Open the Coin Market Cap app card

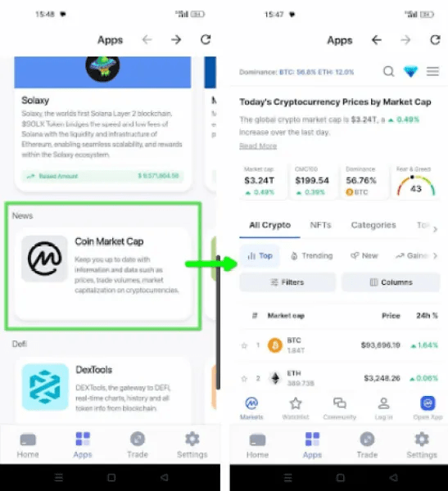103,273
